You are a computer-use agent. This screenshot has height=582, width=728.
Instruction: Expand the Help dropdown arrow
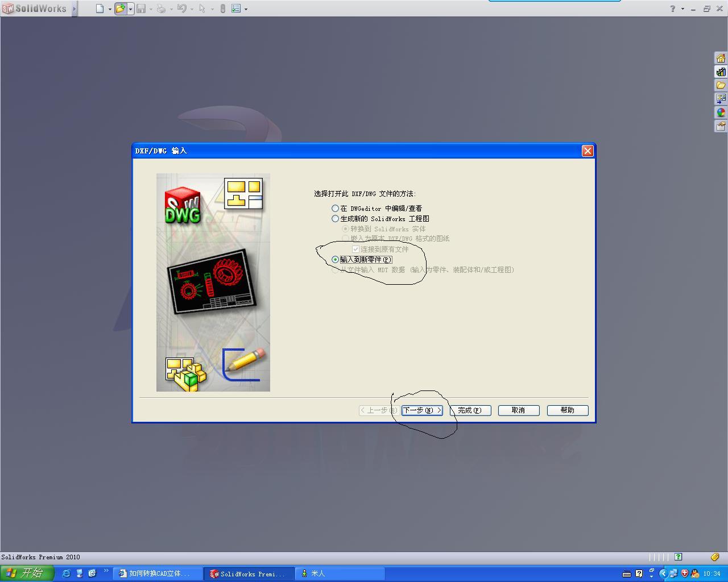pos(682,9)
